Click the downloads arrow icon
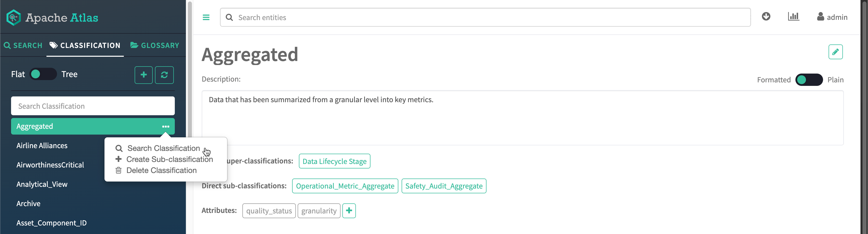This screenshot has height=234, width=868. click(766, 17)
